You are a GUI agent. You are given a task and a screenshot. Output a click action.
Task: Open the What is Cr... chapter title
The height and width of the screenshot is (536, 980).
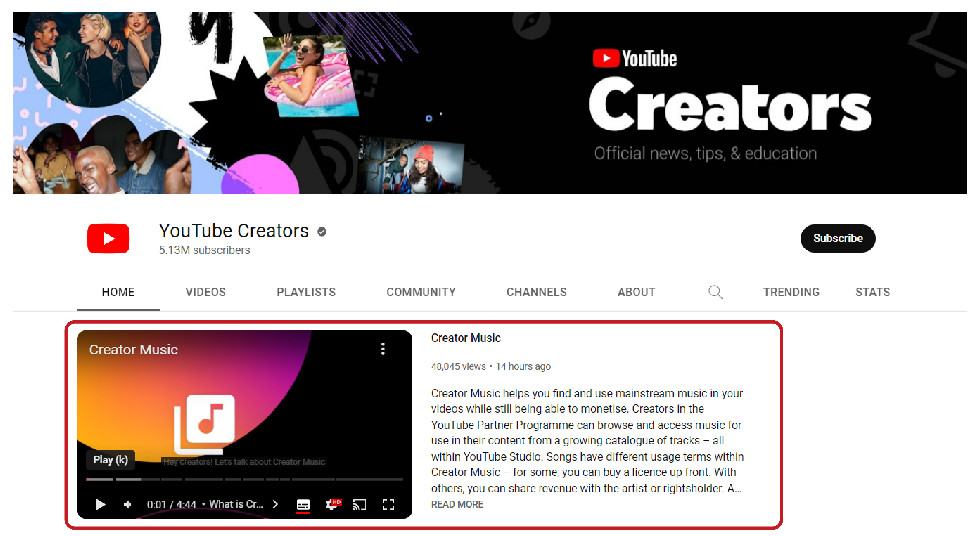pos(236,504)
